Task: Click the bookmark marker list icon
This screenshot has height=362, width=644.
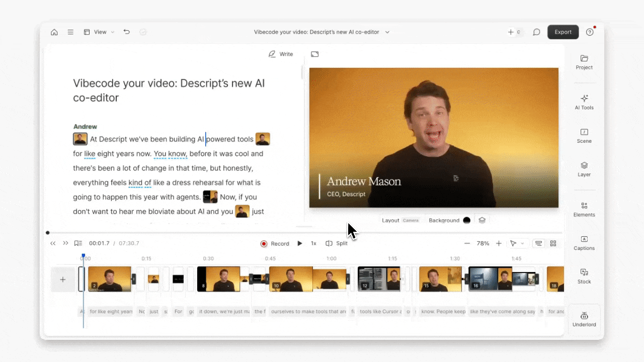Action: (78, 243)
